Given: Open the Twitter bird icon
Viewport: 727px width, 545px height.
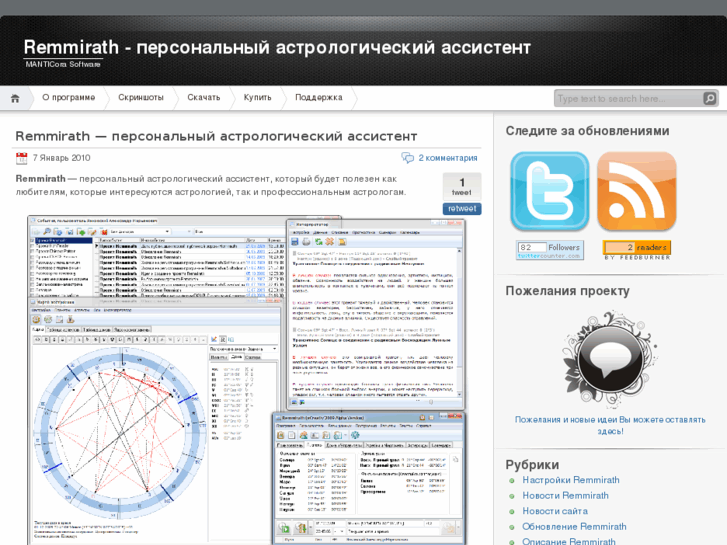Looking at the screenshot, I should (x=549, y=191).
